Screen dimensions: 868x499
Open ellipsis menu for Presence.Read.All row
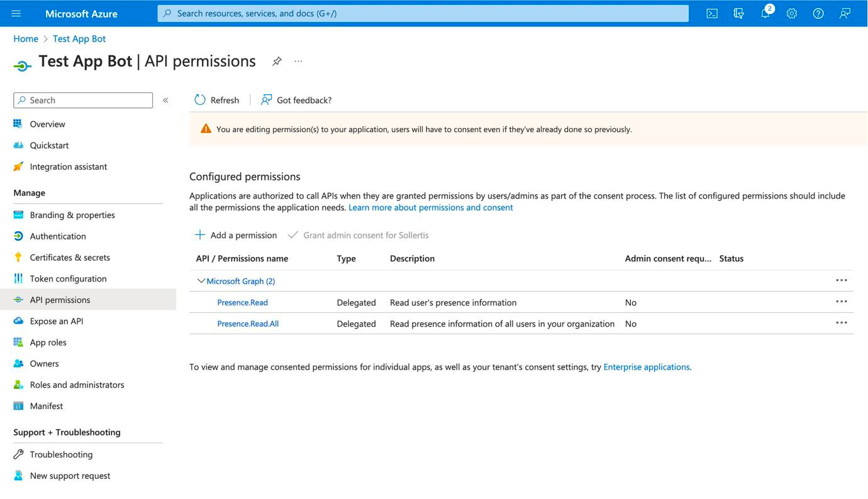[x=841, y=323]
